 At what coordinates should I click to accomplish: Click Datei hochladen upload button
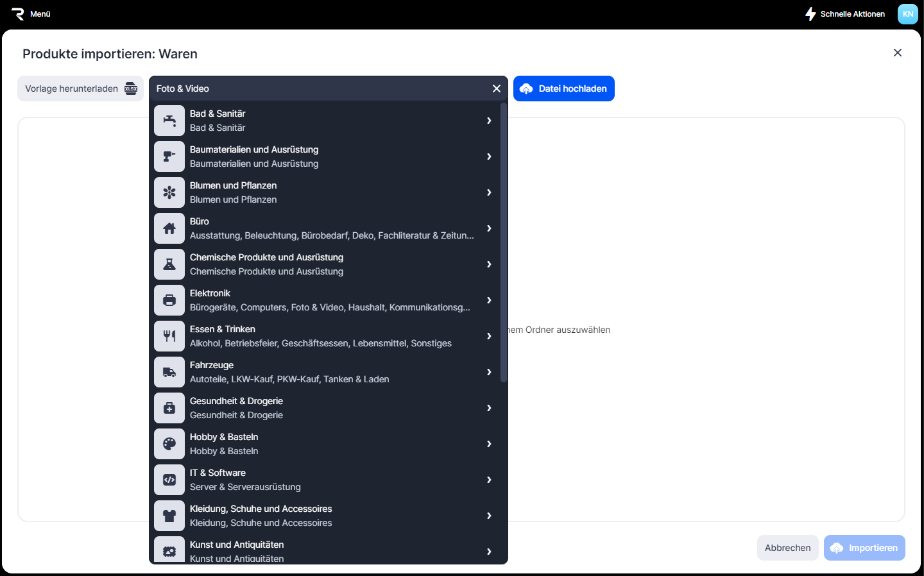[x=563, y=89]
